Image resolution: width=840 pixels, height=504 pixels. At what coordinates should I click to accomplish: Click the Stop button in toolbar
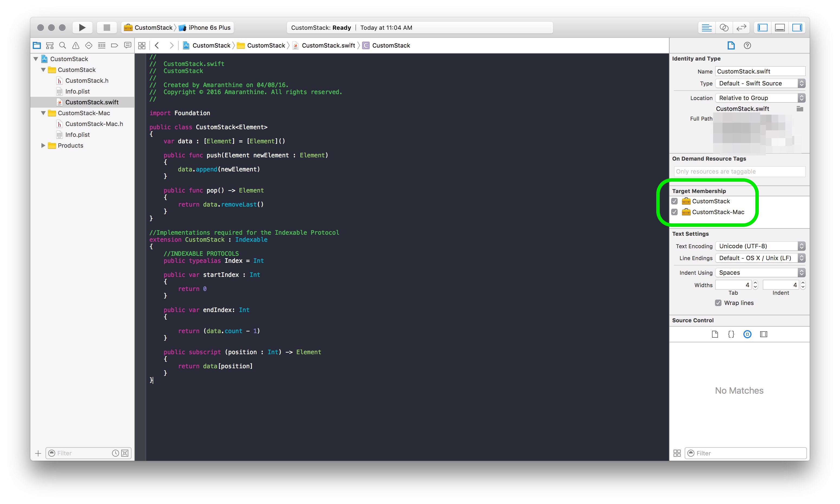(107, 28)
